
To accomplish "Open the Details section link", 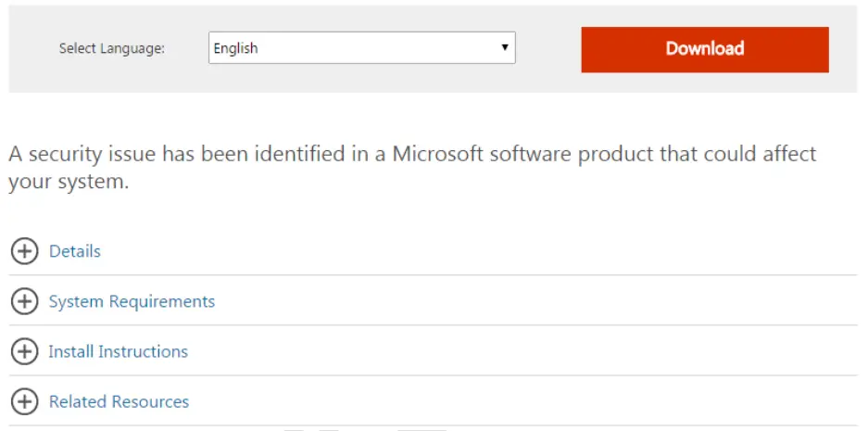I will pos(75,251).
